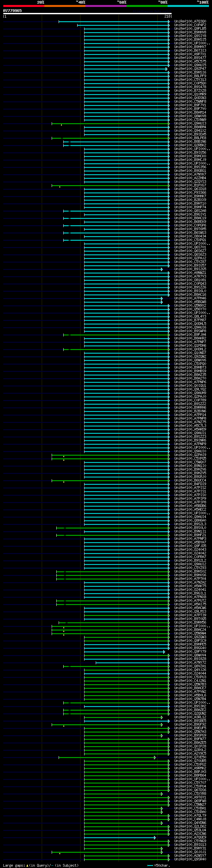This screenshot has height=868, width=212.
Task: Select label UniRef100_A3RL12
Action: coord(190,717)
